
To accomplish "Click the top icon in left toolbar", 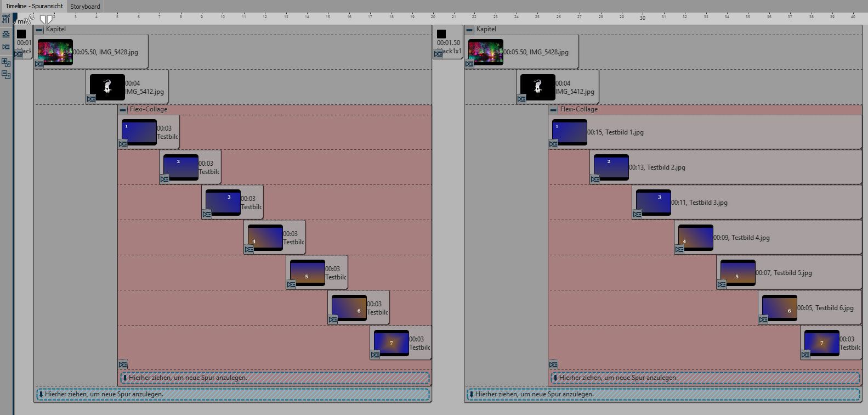I will tap(6, 19).
